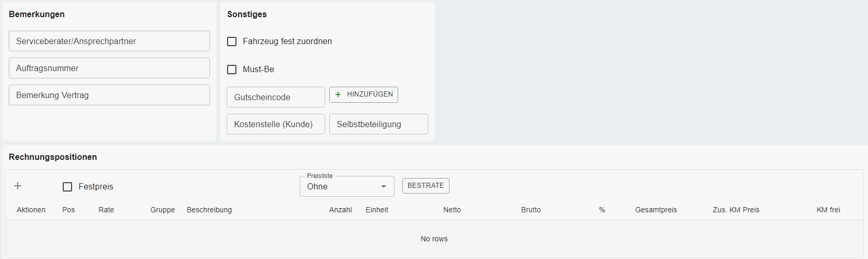The height and width of the screenshot is (259, 868).
Task: Click the Anzahl column header
Action: (340, 210)
